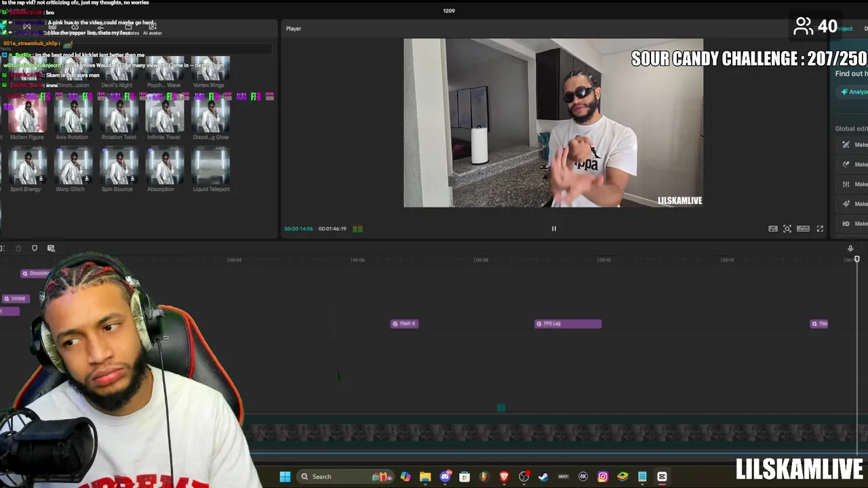Image resolution: width=868 pixels, height=488 pixels.
Task: Select the Dissolve clip on timeline
Action: click(35, 273)
